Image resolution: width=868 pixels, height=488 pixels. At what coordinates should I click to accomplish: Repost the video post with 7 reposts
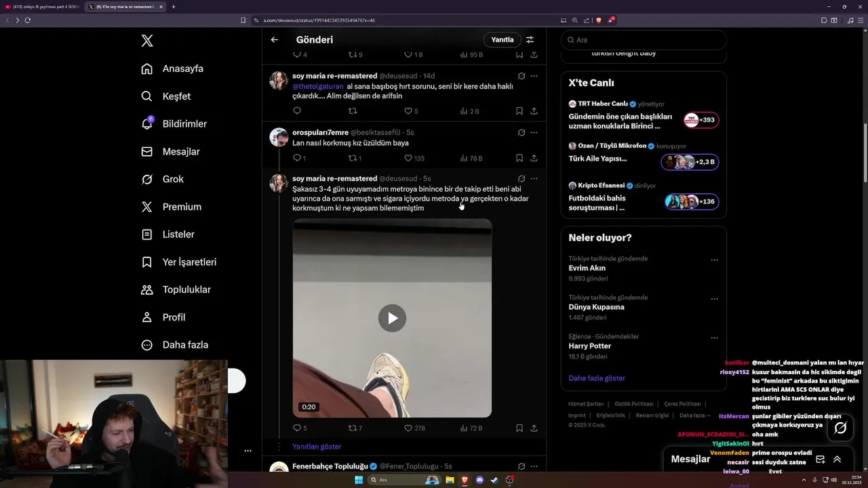point(355,428)
